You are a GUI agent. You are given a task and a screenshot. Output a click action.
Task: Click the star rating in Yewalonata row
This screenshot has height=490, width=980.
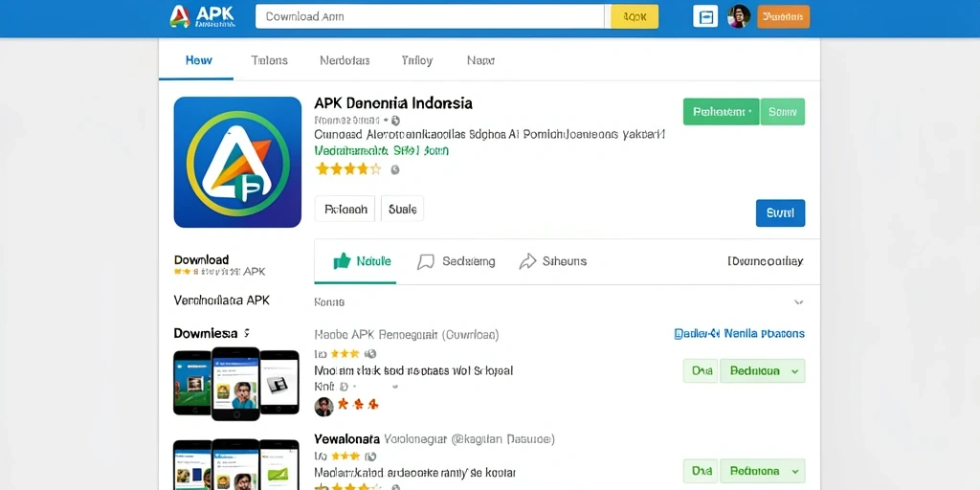click(x=345, y=457)
